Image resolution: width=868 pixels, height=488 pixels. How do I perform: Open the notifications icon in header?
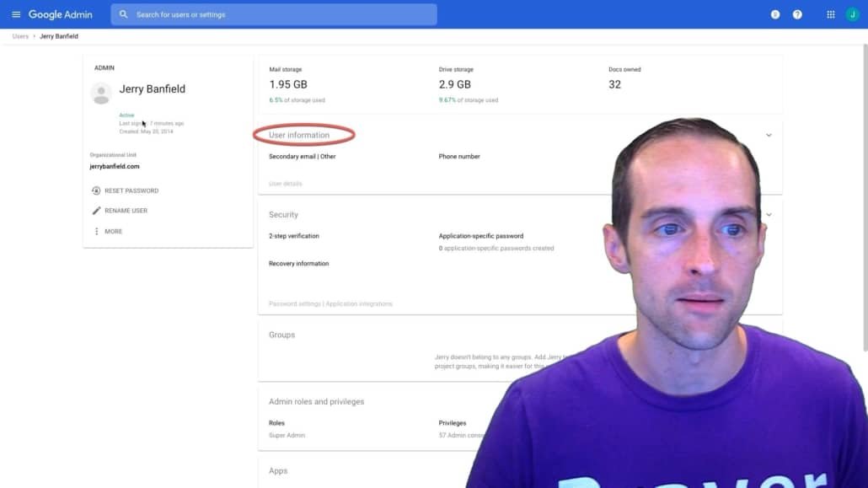pyautogui.click(x=775, y=14)
